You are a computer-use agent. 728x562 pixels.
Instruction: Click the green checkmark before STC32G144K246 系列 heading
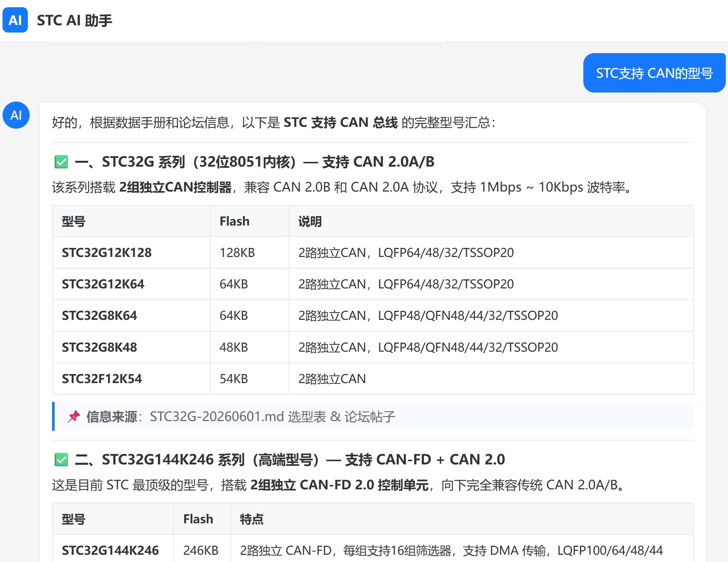tap(61, 460)
